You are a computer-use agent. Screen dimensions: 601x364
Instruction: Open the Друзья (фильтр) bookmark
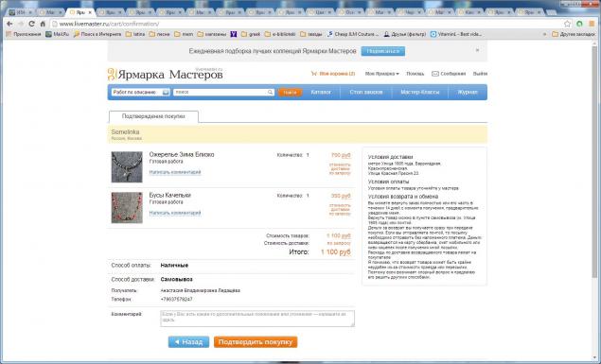405,34
